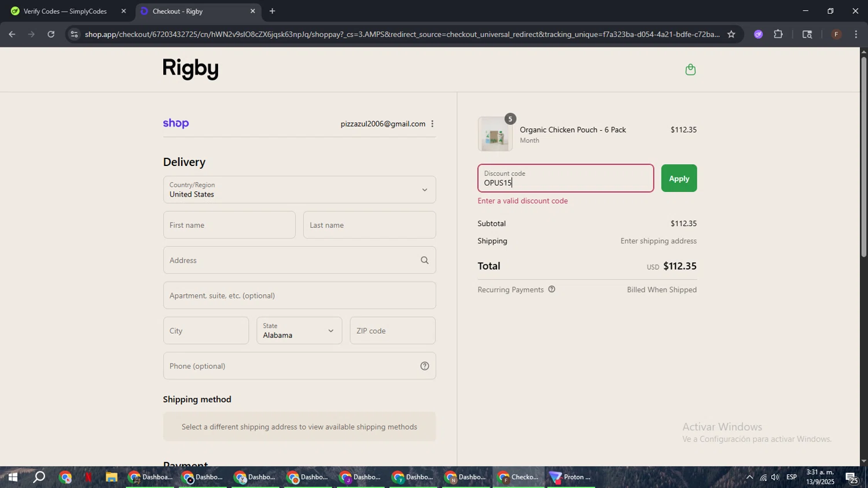The width and height of the screenshot is (868, 488).
Task: Close the Checkout - Rigby tab
Action: click(x=252, y=11)
